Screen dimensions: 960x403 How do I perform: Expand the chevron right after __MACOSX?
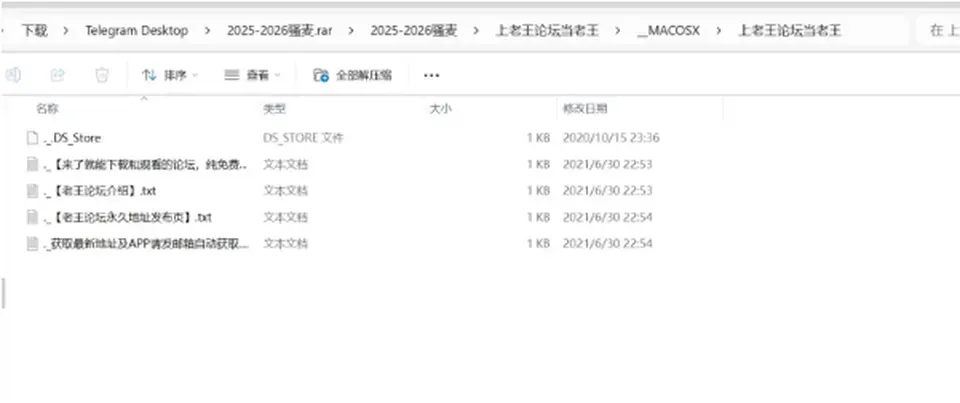pos(718,31)
